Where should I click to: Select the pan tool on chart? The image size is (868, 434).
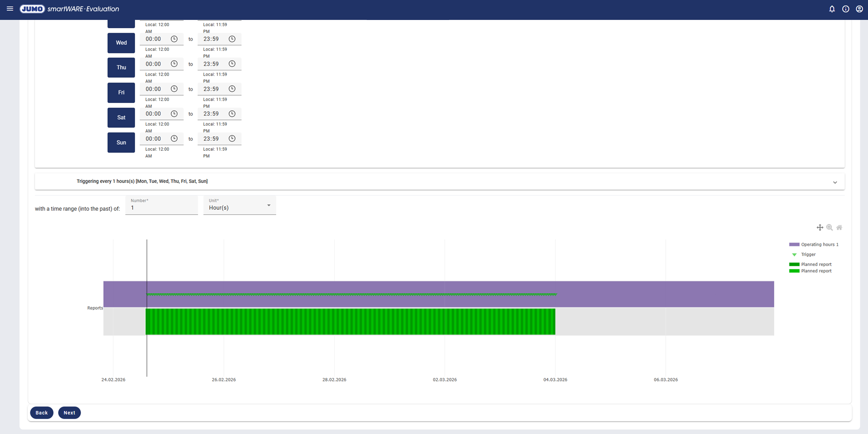820,228
